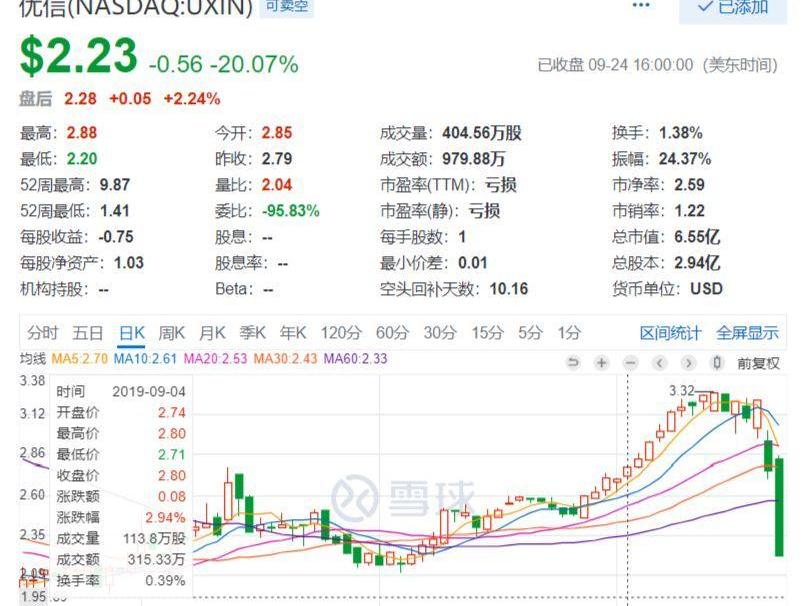Click the candlestick style icon
This screenshot has height=606, width=806.
click(716, 363)
